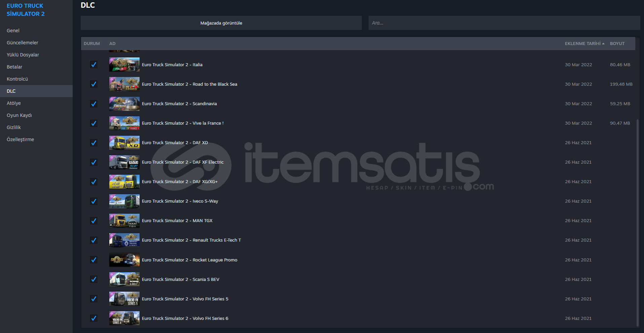
Task: Go to Oyun Kaydı section
Action: [36, 115]
